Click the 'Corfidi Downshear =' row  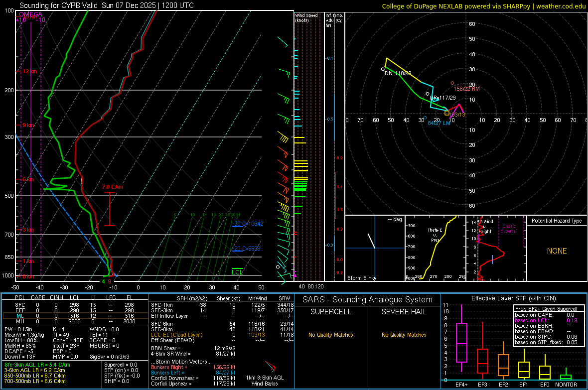pos(193,379)
